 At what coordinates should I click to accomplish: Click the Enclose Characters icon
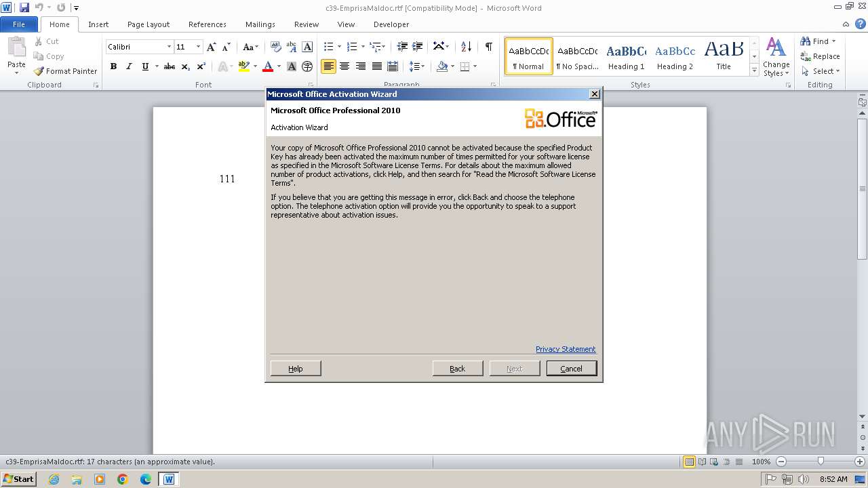click(x=307, y=66)
